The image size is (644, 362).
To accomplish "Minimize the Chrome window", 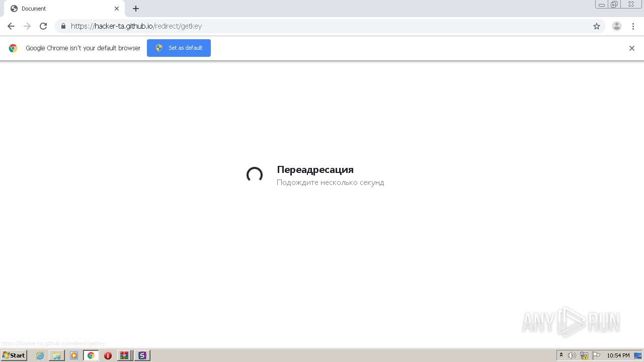I will point(602,5).
